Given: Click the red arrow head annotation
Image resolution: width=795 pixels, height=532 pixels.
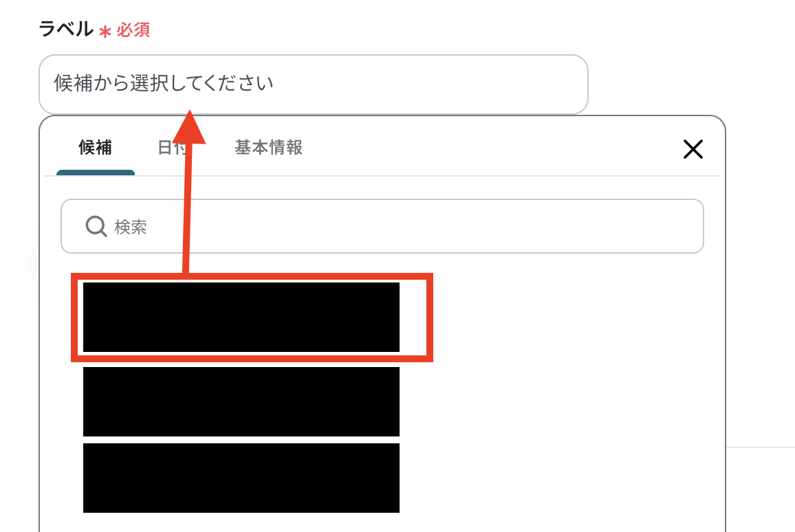Looking at the screenshot, I should tap(189, 128).
